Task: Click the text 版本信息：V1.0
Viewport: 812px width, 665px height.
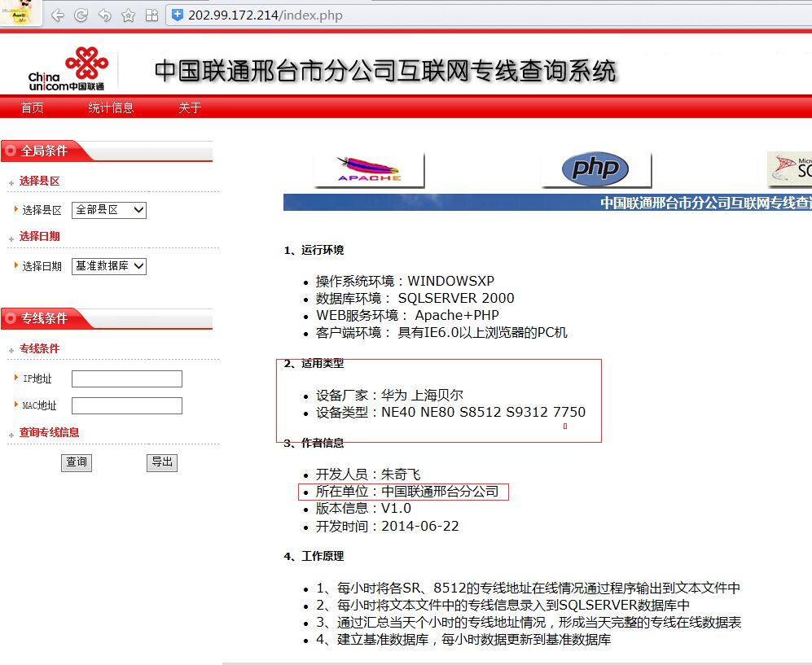Action: pos(363,509)
